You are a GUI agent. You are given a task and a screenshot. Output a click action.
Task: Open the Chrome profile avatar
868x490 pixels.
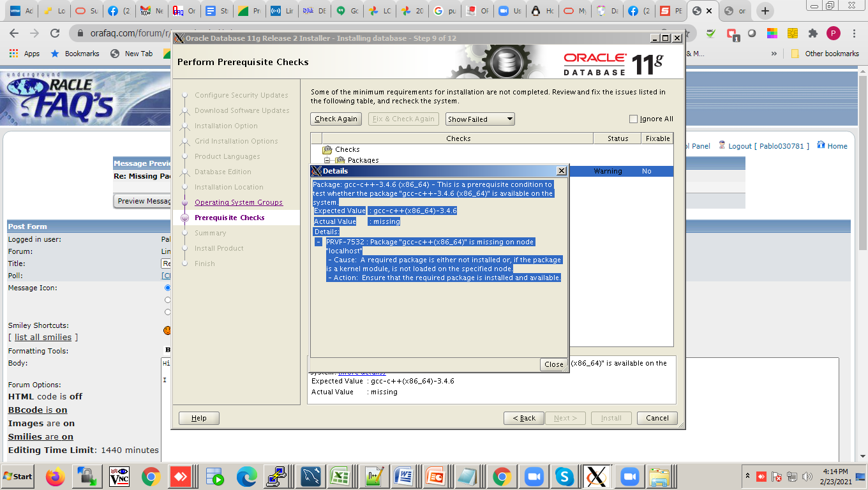click(833, 33)
